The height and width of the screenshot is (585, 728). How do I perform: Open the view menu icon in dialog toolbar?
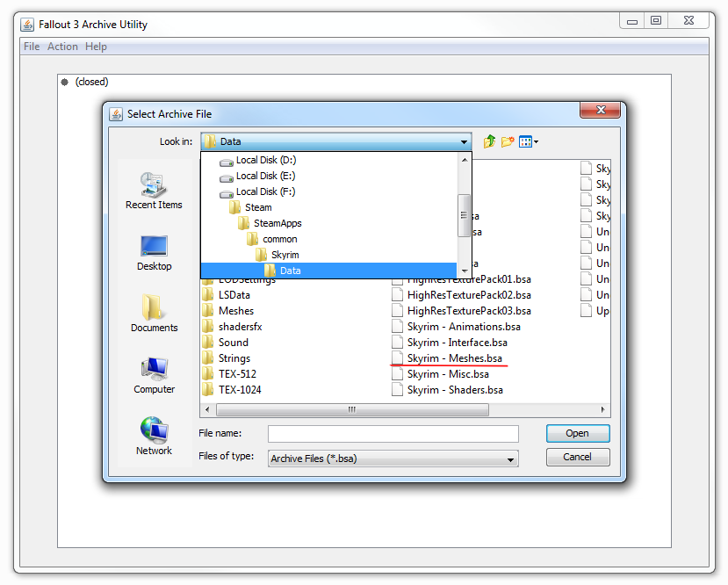point(529,141)
